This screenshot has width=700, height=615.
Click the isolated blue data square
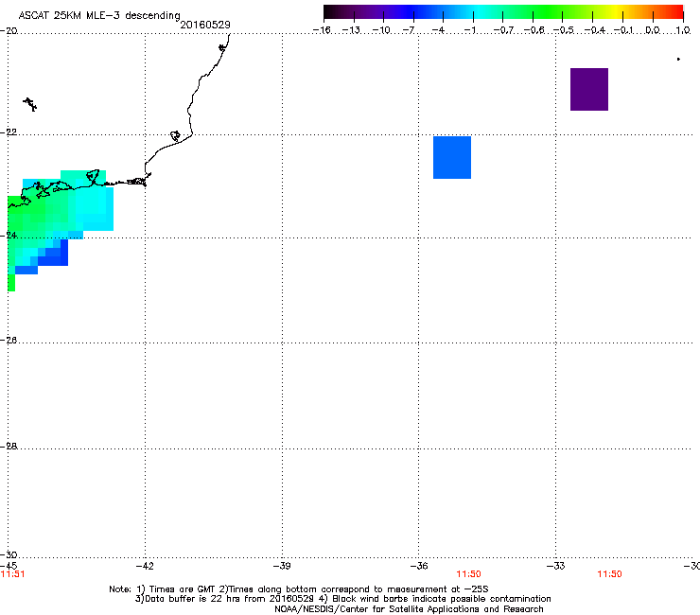[452, 157]
